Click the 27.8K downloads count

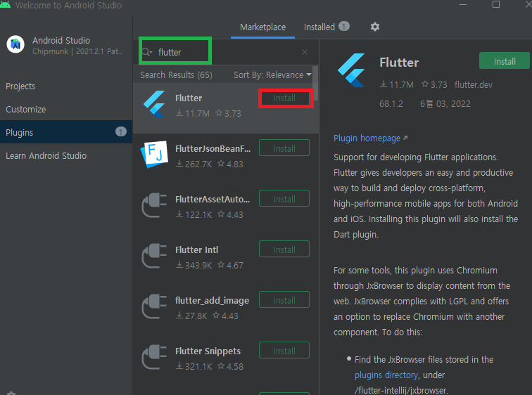[x=191, y=316]
